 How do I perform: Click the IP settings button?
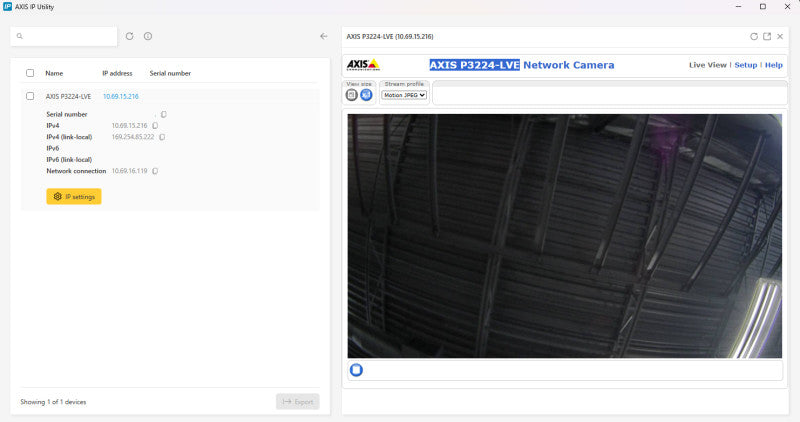coord(74,196)
